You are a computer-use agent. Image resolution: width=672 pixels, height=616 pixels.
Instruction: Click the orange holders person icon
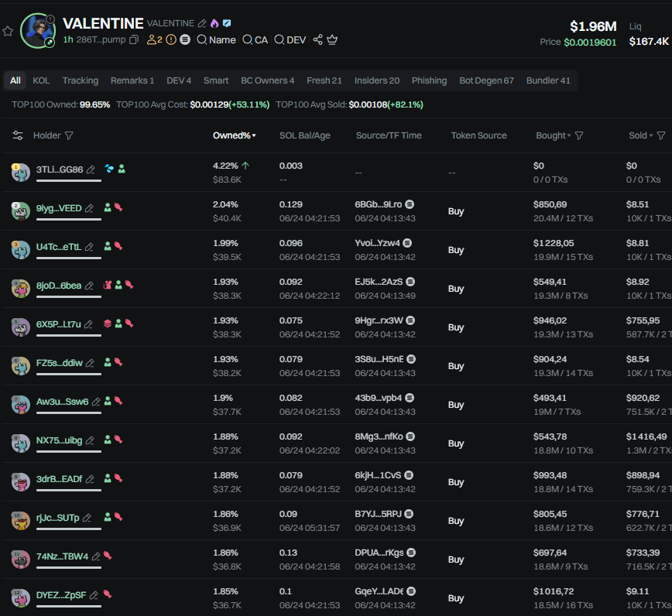tap(151, 39)
